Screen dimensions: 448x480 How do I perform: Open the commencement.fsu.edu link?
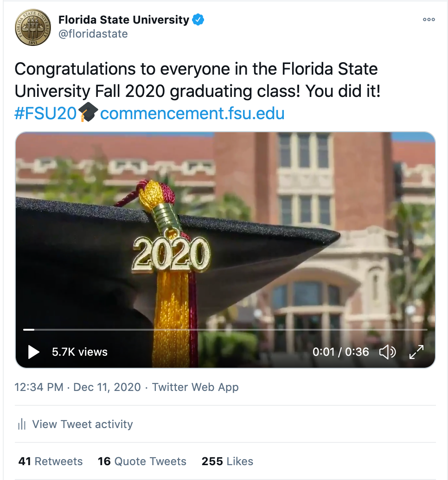(x=192, y=114)
